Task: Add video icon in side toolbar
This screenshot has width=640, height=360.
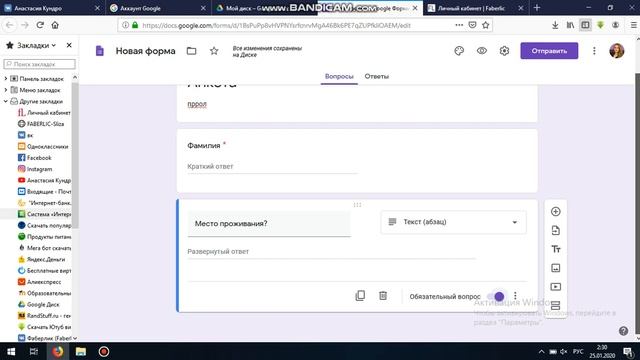Action: (556, 287)
